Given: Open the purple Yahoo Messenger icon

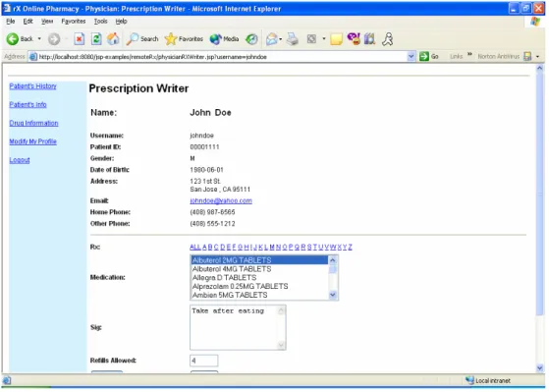Looking at the screenshot, I should 354,38.
